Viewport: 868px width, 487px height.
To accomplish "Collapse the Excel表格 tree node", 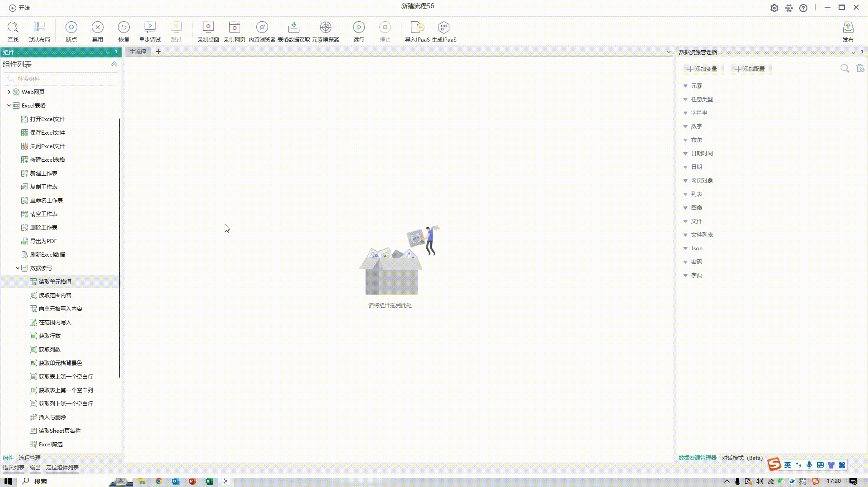I will pos(9,105).
